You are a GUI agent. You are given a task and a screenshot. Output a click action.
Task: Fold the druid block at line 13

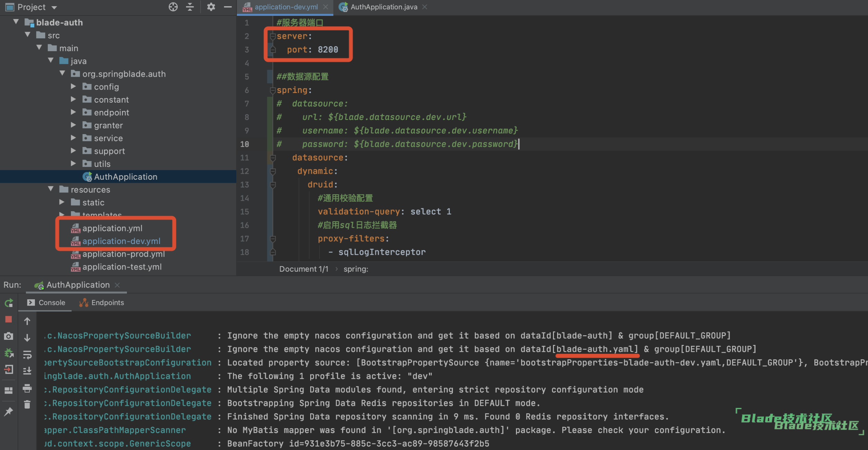[273, 185]
